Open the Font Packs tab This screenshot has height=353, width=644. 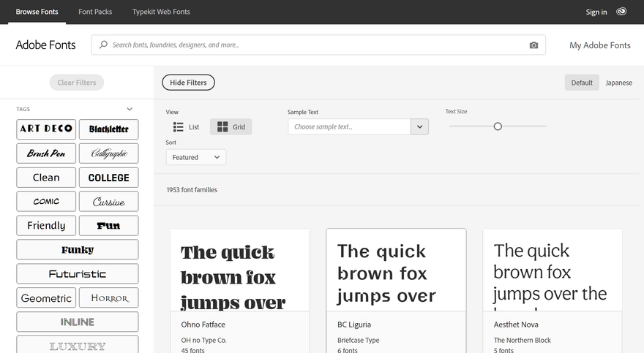coord(95,12)
